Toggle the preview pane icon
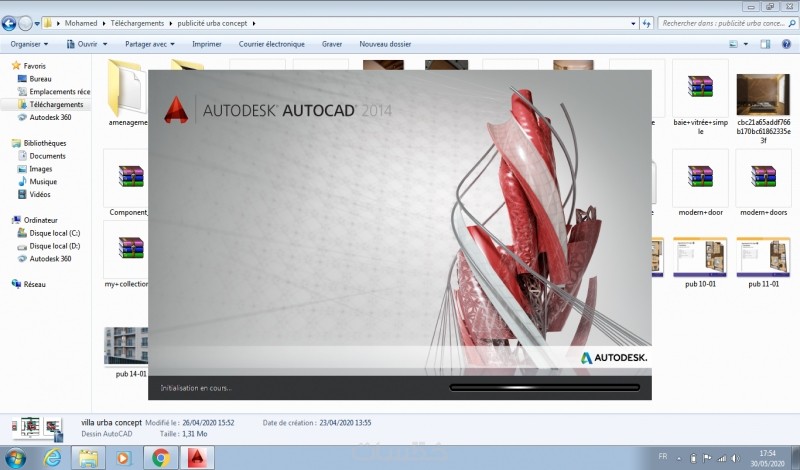Image resolution: width=800 pixels, height=470 pixels. coord(765,44)
